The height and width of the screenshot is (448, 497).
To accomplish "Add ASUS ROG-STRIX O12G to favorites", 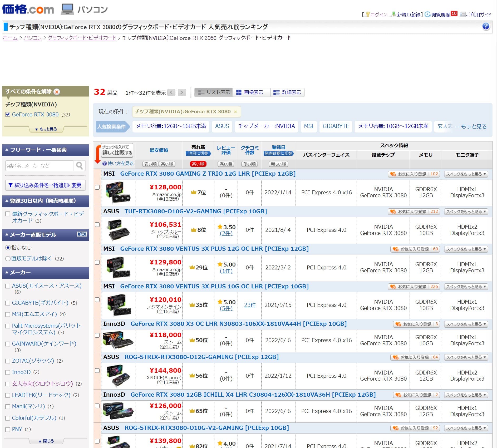I will pyautogui.click(x=415, y=357).
